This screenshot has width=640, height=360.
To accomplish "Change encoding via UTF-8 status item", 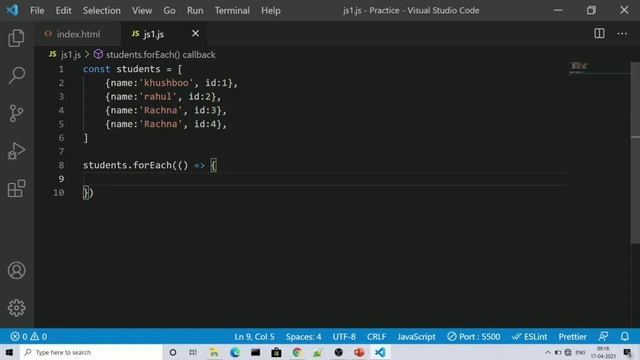I will [x=344, y=336].
